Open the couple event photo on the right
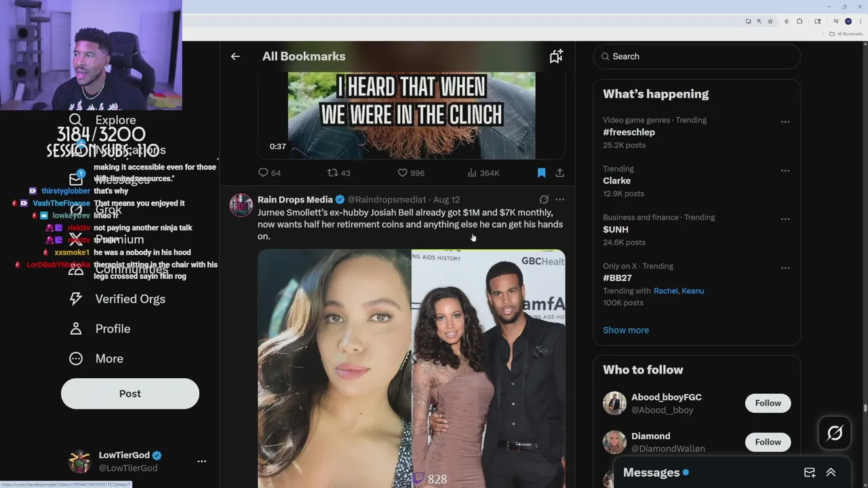 (x=488, y=368)
